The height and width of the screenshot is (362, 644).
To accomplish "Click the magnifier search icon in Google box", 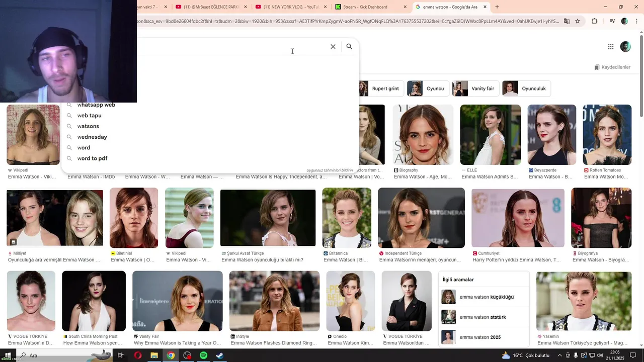I will tap(349, 46).
